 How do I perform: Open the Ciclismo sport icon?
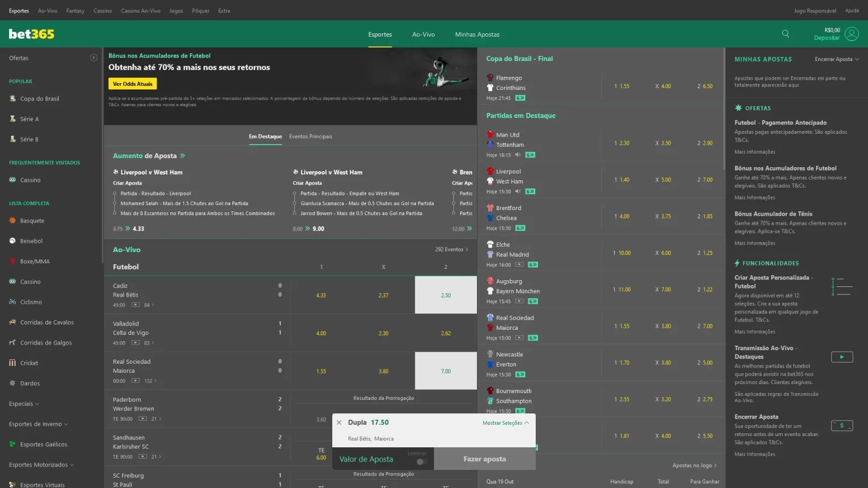(12, 302)
